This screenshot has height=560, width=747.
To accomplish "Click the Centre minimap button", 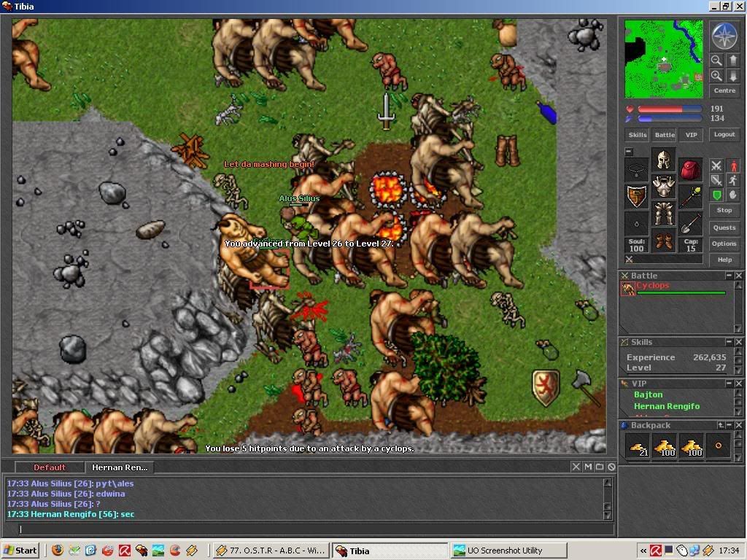I will 724,90.
